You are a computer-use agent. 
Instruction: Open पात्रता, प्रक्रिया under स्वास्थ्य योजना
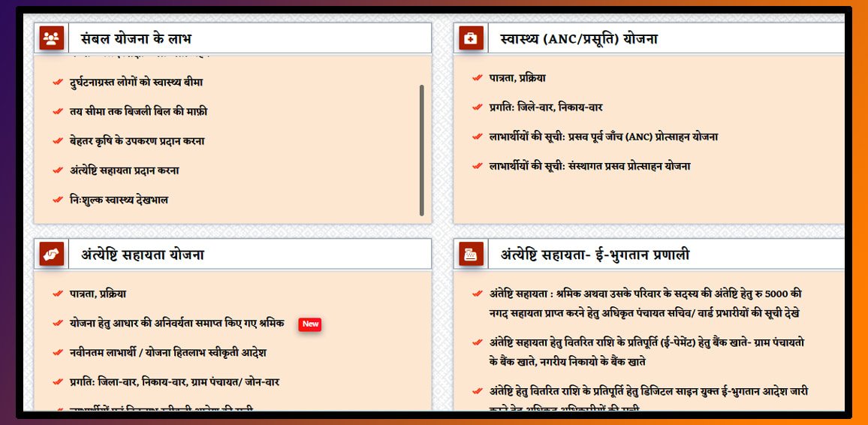pos(517,78)
